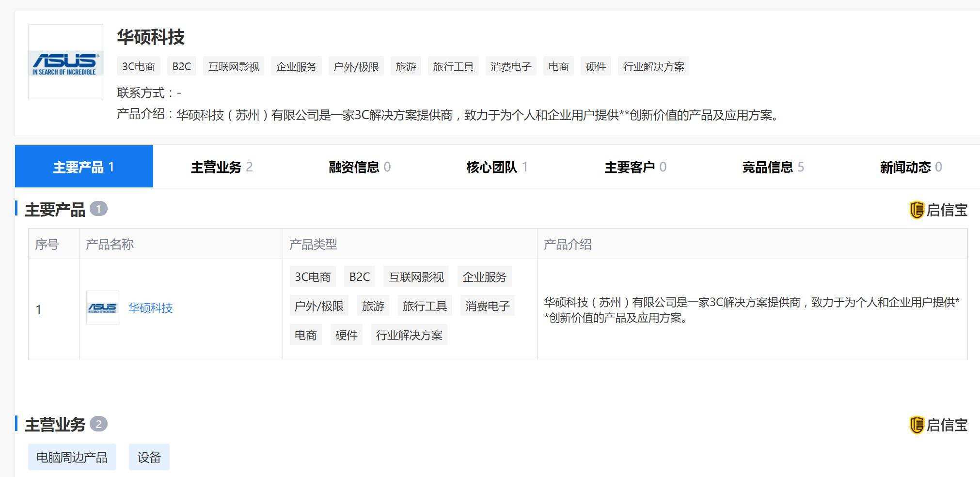
Task: Click the 主要产品 section heading
Action: pyautogui.click(x=55, y=210)
